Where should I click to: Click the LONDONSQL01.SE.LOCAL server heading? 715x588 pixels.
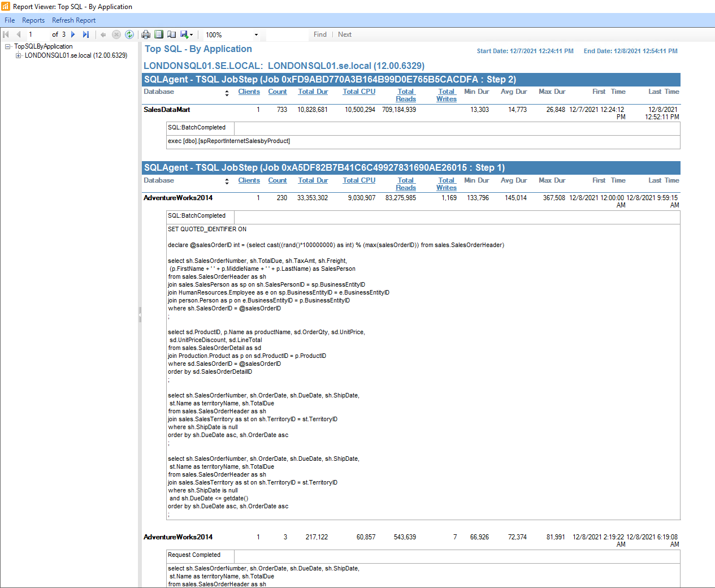[x=284, y=66]
